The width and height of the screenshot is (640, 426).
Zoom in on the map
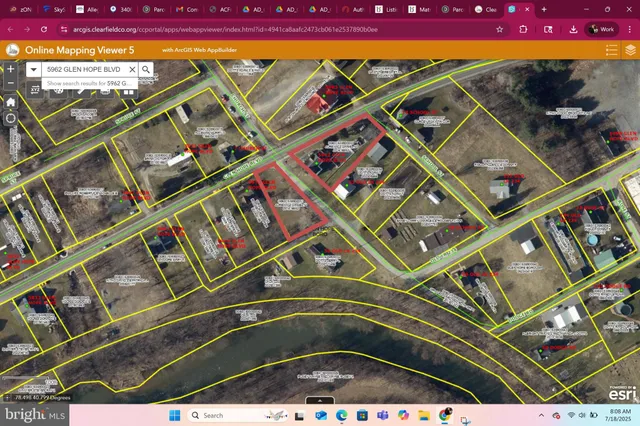pyautogui.click(x=10, y=69)
